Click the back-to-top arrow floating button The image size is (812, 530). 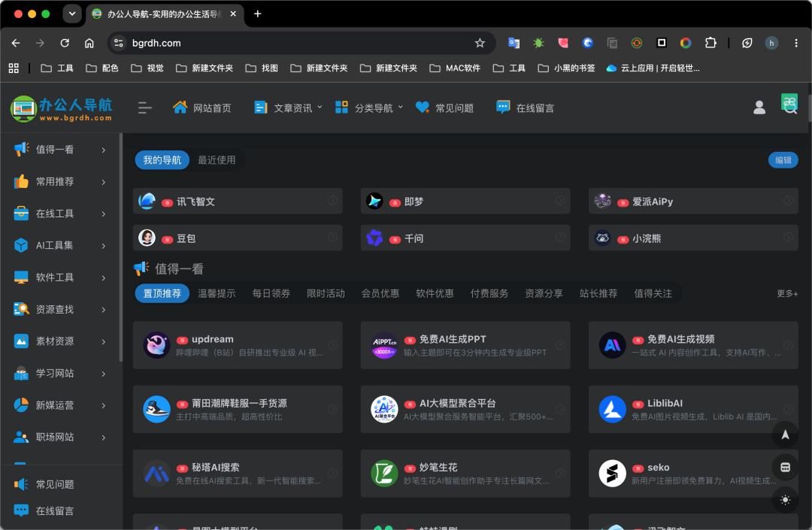(x=785, y=435)
